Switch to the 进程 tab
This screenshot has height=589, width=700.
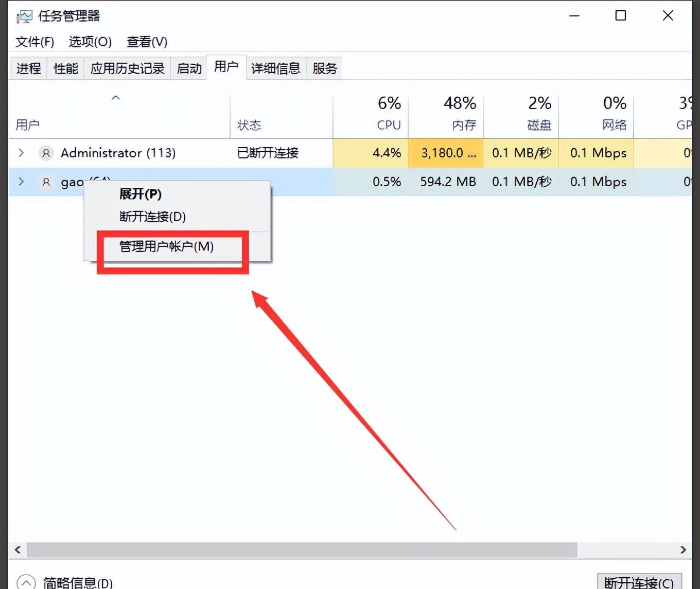[29, 68]
